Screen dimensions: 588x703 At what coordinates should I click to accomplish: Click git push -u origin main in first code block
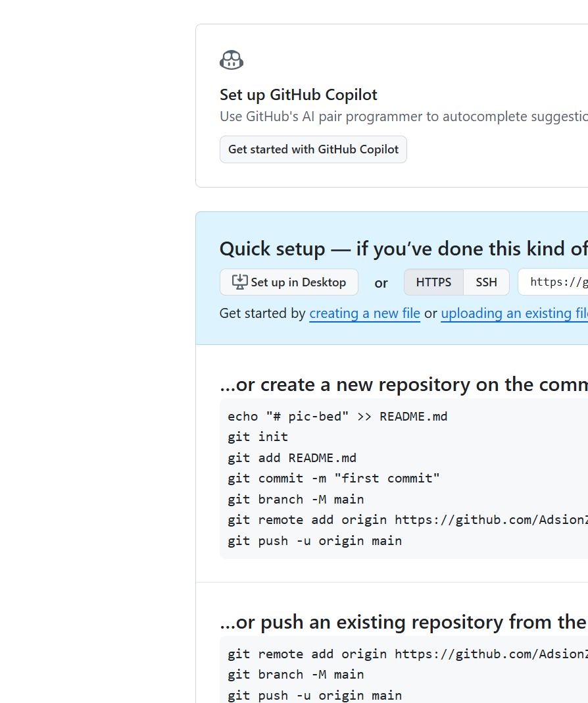point(314,540)
